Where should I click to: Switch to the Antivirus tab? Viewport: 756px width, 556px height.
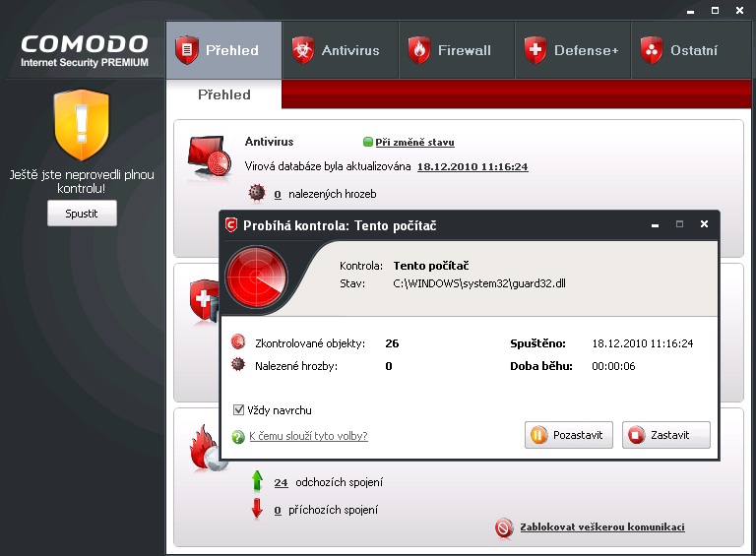click(341, 50)
